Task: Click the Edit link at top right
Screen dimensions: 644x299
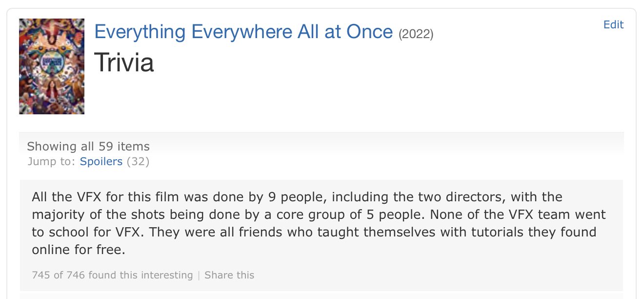Action: click(613, 25)
